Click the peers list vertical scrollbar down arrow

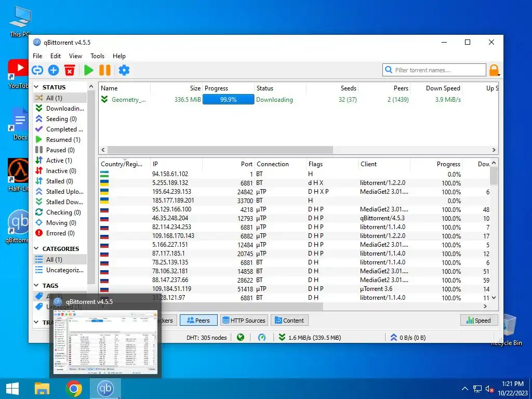[x=494, y=298]
